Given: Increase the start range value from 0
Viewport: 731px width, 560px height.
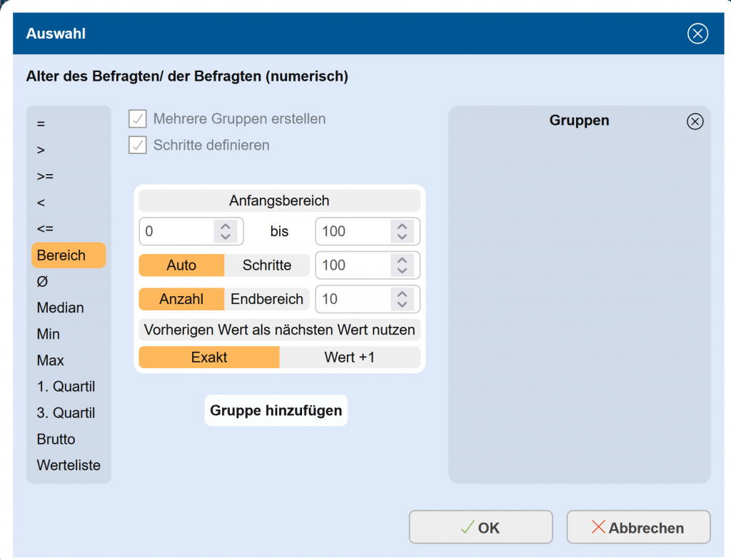Looking at the screenshot, I should tap(226, 226).
